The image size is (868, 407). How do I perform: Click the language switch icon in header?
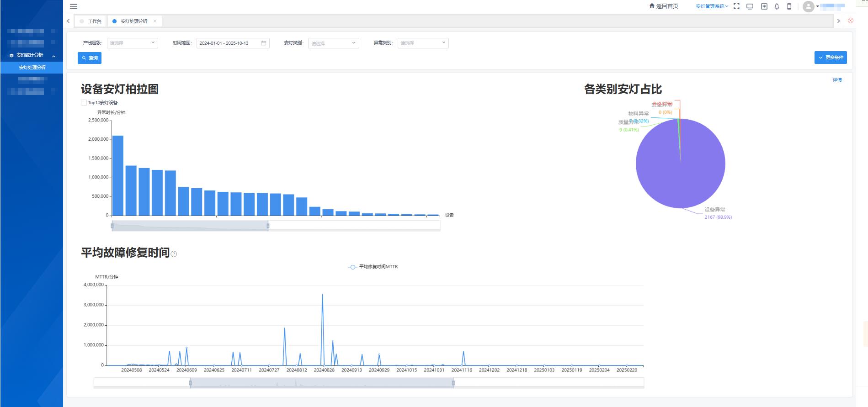tap(764, 6)
